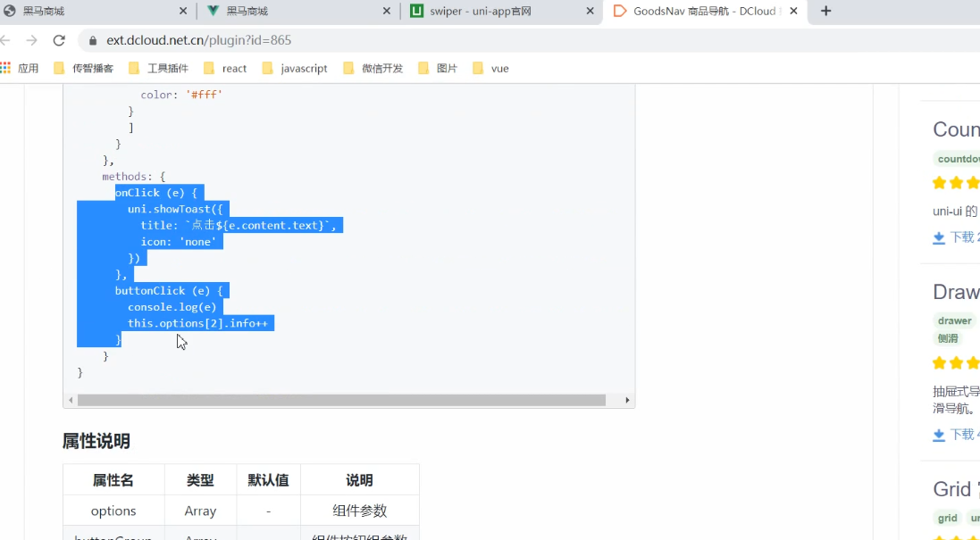Click the code block scroll-right arrow

[627, 400]
